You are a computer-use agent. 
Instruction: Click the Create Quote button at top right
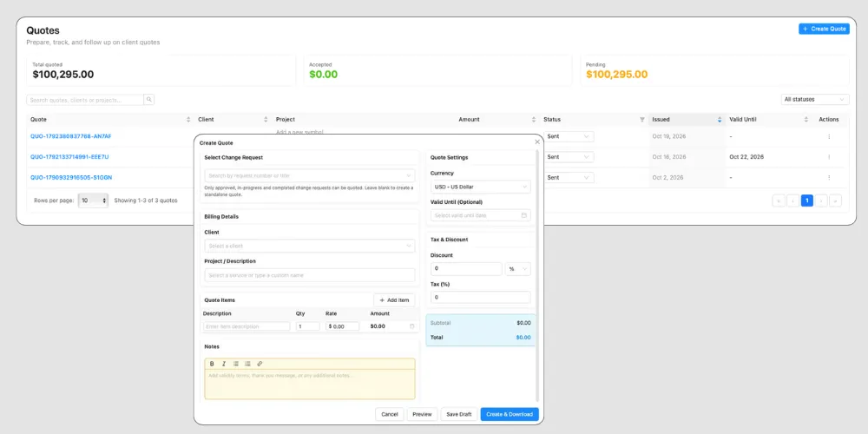tap(824, 29)
